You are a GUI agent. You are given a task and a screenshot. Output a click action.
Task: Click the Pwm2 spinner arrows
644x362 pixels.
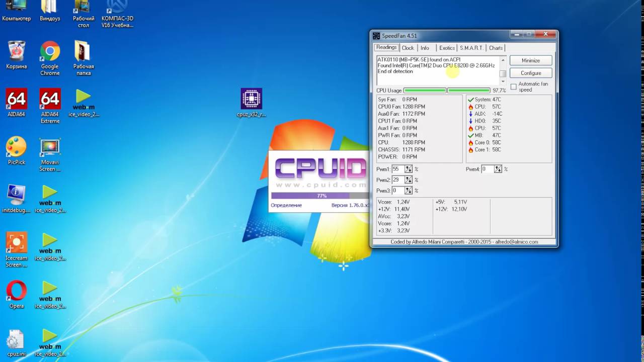coord(409,179)
